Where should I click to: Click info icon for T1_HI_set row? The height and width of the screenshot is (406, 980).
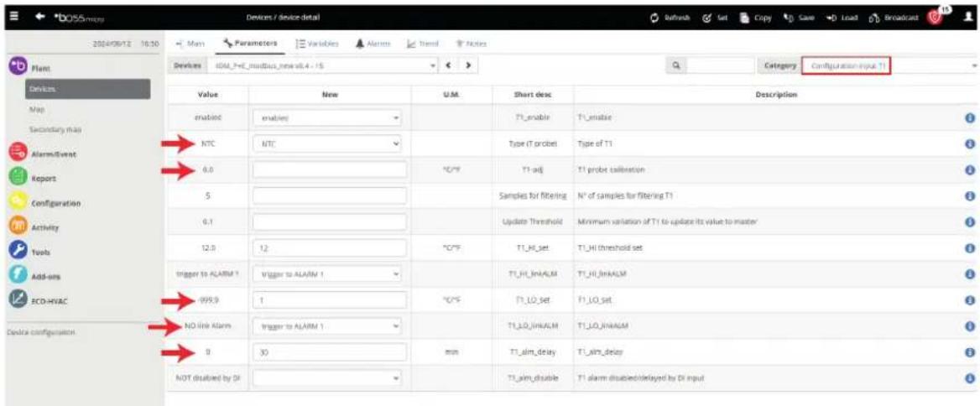[x=971, y=248]
